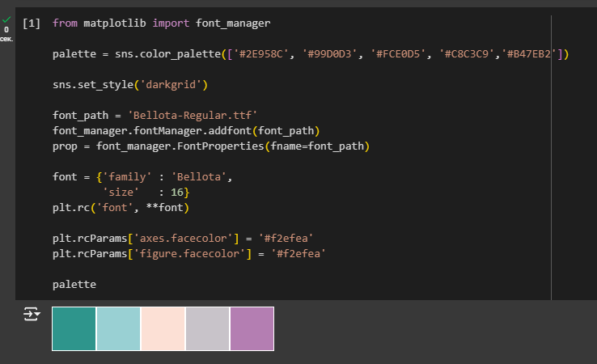Place cursor on font size value 16
The width and height of the screenshot is (597, 364).
[x=177, y=193]
